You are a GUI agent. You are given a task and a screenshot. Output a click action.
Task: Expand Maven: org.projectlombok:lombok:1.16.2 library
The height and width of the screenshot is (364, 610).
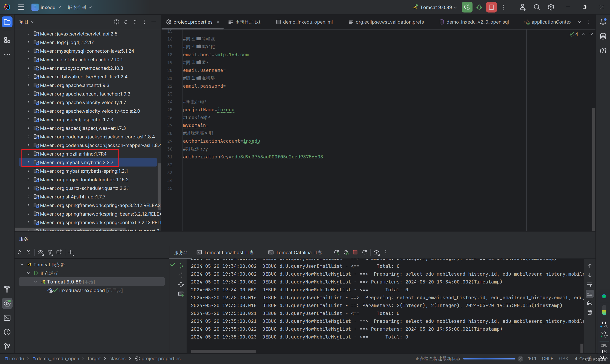[28, 179]
